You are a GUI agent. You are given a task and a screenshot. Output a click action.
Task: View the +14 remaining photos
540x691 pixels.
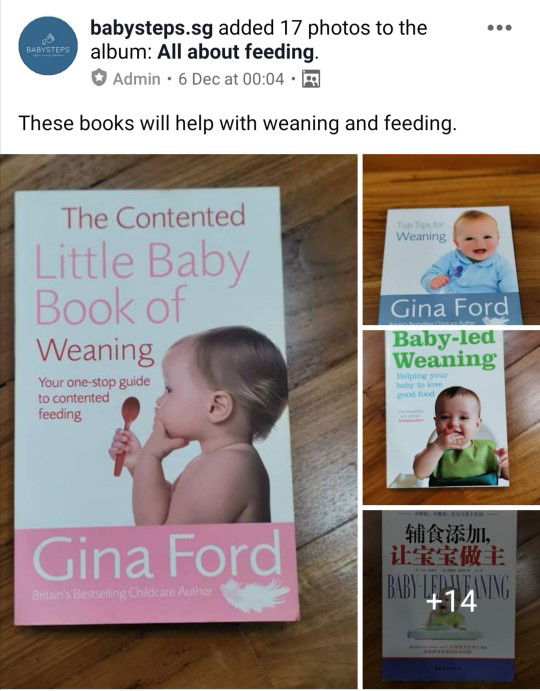[x=451, y=600]
